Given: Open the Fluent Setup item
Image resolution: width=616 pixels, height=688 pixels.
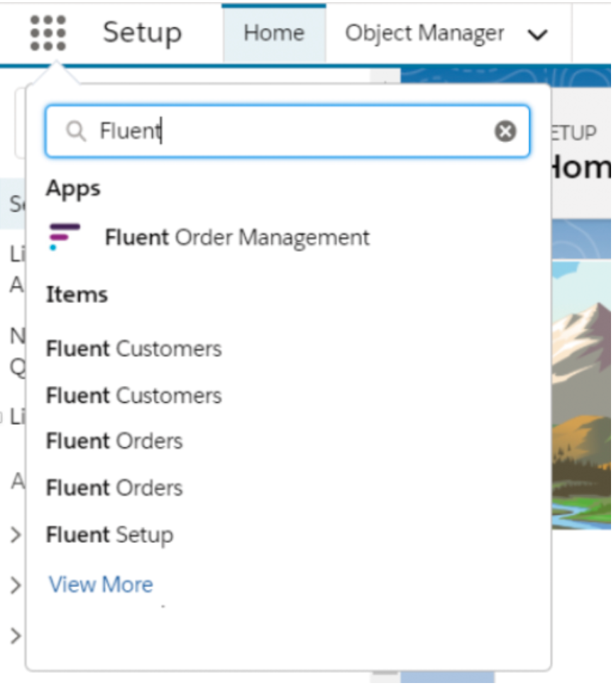Looking at the screenshot, I should pos(109,535).
